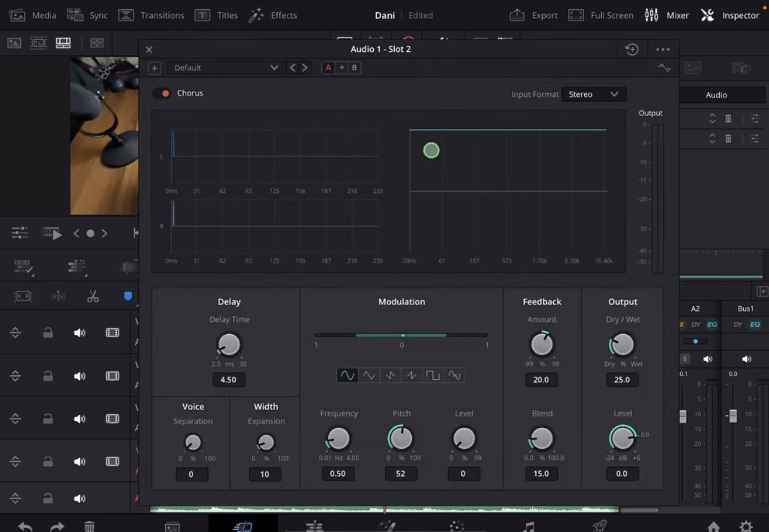Select the Cut (scissors) tool
This screenshot has width=769, height=532.
(x=93, y=296)
